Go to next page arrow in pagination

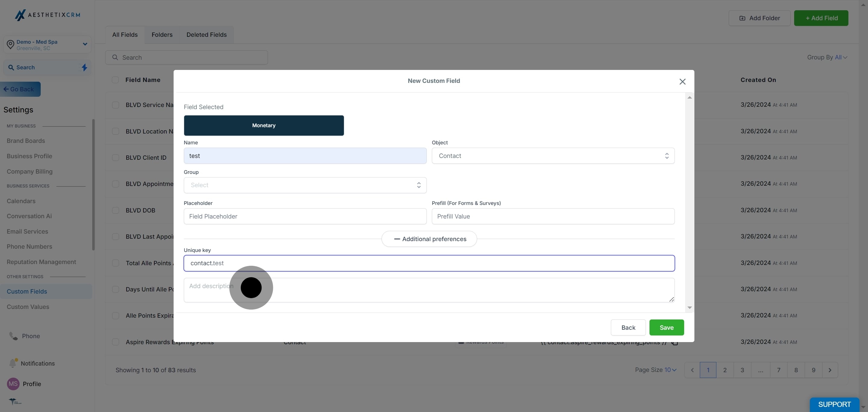pos(830,370)
